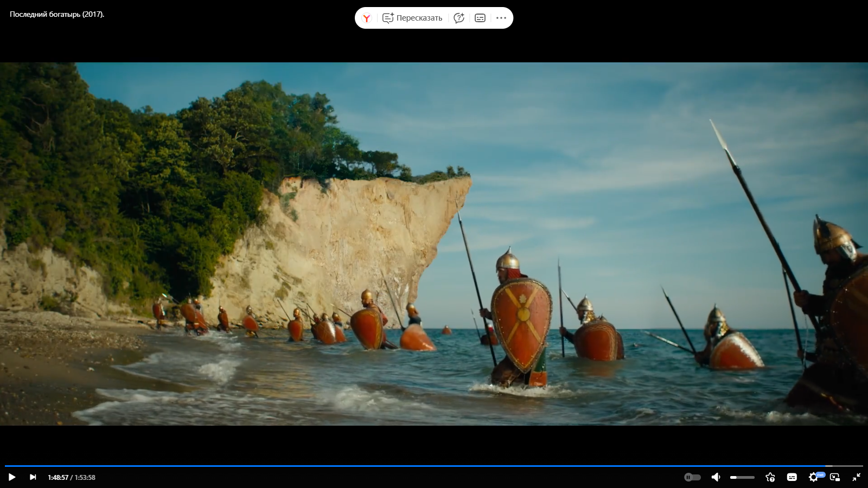Open the ask-a-question chat bubble icon
Image resolution: width=868 pixels, height=488 pixels.
pos(459,18)
